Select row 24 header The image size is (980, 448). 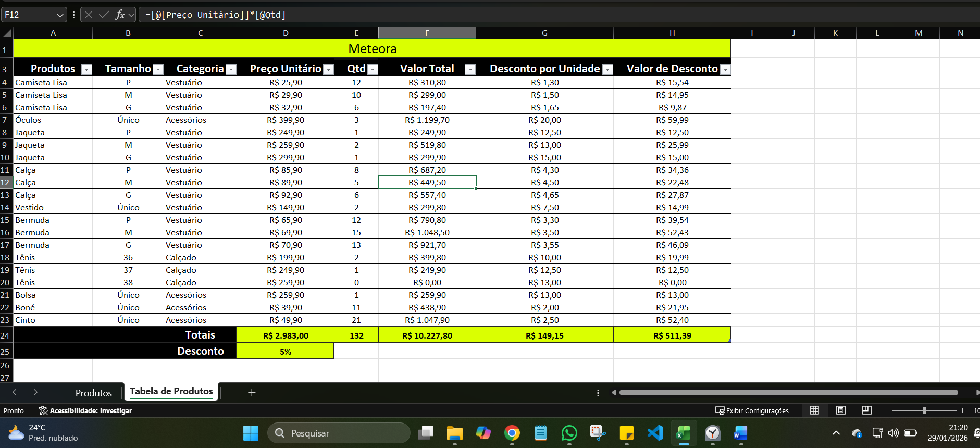(6, 335)
